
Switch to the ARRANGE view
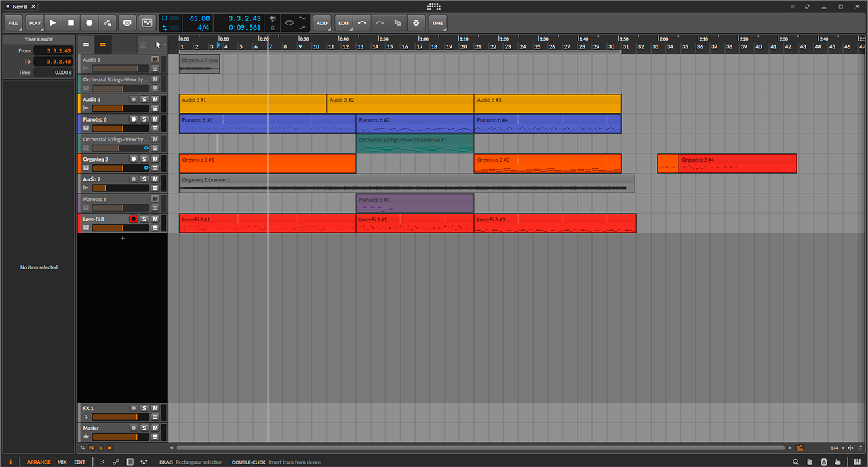pyautogui.click(x=39, y=462)
